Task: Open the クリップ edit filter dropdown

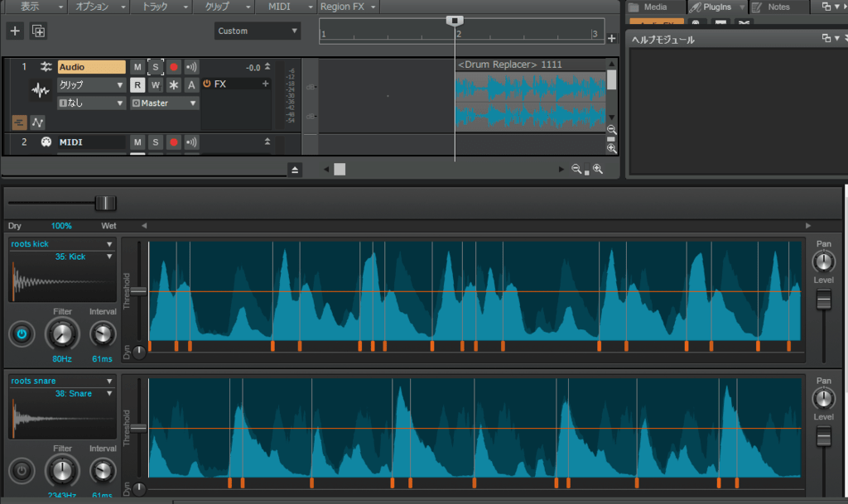Action: 91,84
